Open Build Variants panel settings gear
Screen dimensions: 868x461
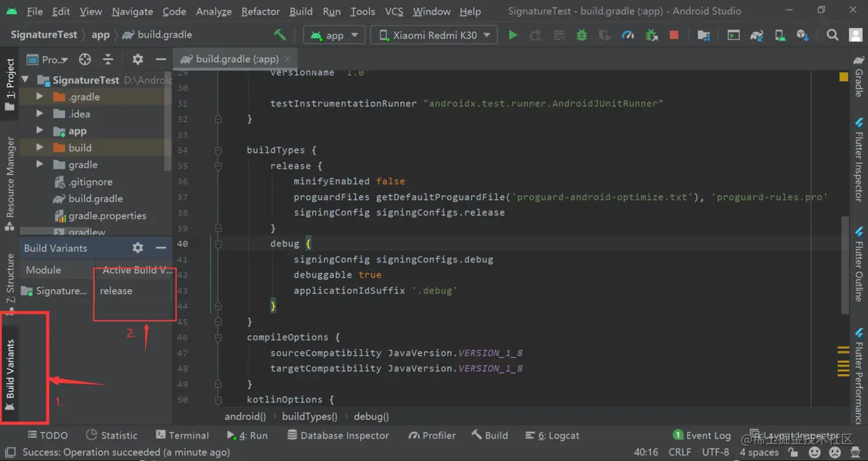tap(138, 248)
